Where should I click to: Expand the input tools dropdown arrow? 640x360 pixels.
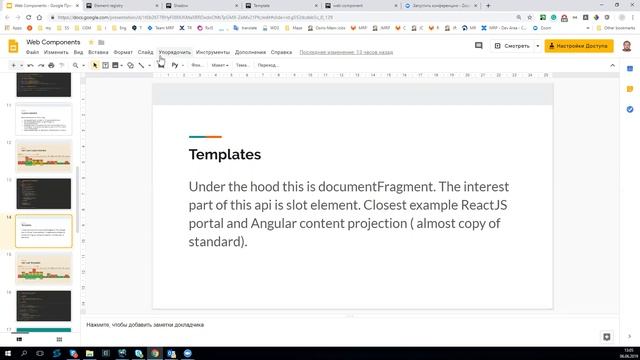point(182,65)
